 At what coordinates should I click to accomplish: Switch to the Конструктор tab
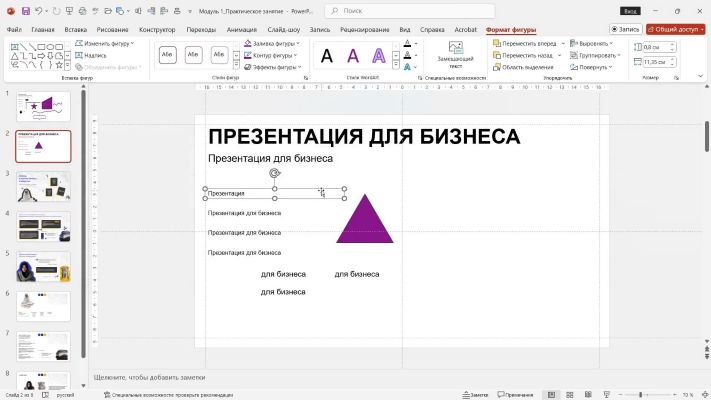(157, 29)
